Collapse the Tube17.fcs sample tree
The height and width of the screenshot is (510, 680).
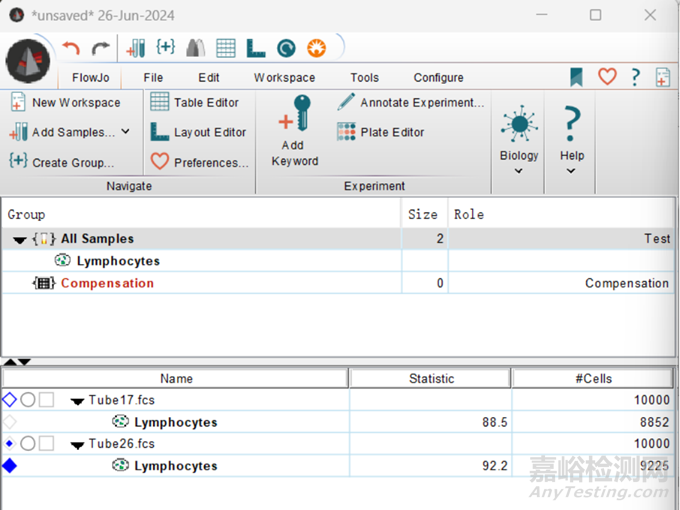[77, 401]
